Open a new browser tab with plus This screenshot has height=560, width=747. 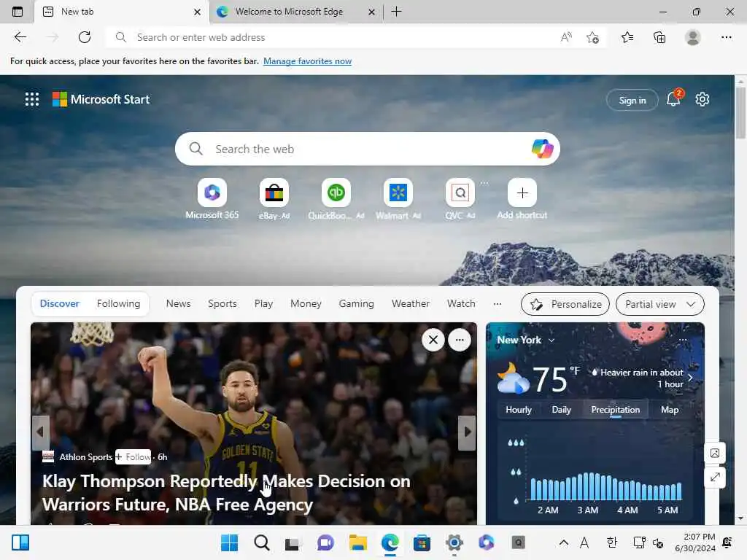(396, 12)
